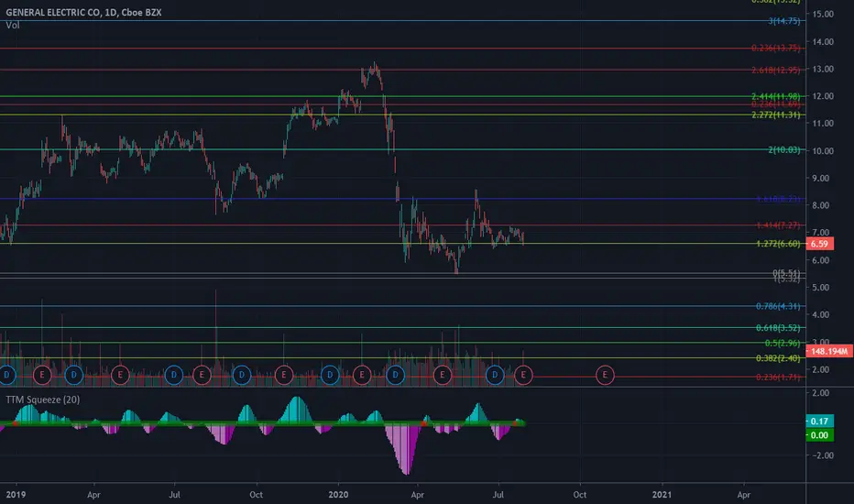Select the 2.618(12.95) Fibonacci level label

pos(775,70)
